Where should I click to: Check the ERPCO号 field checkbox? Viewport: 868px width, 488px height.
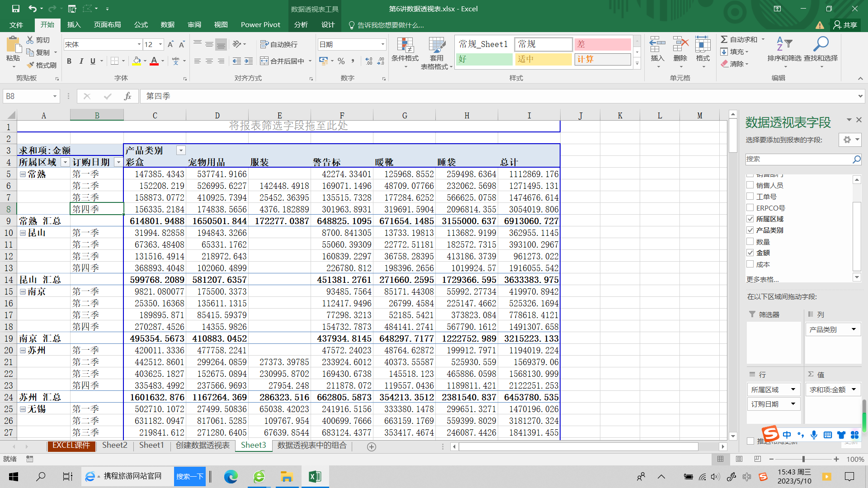click(750, 208)
